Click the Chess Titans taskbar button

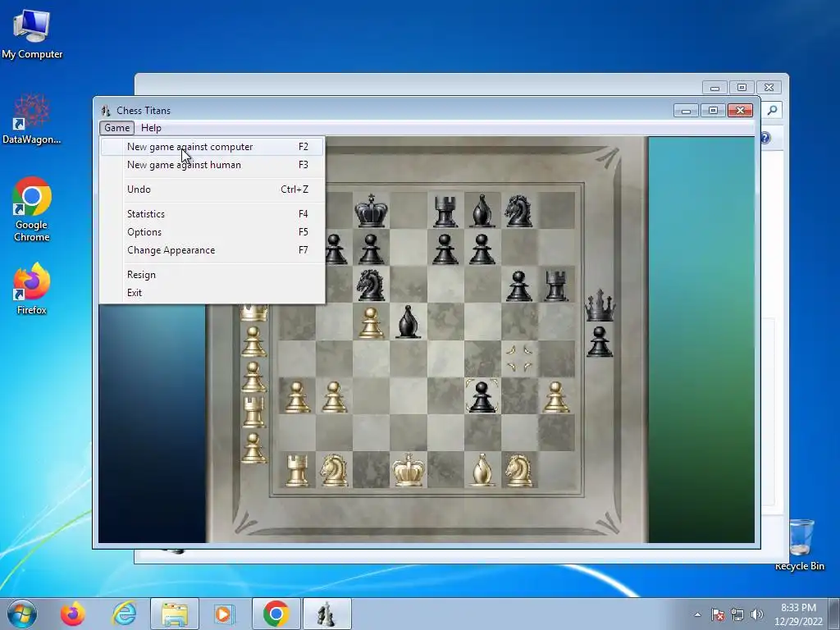(326, 614)
